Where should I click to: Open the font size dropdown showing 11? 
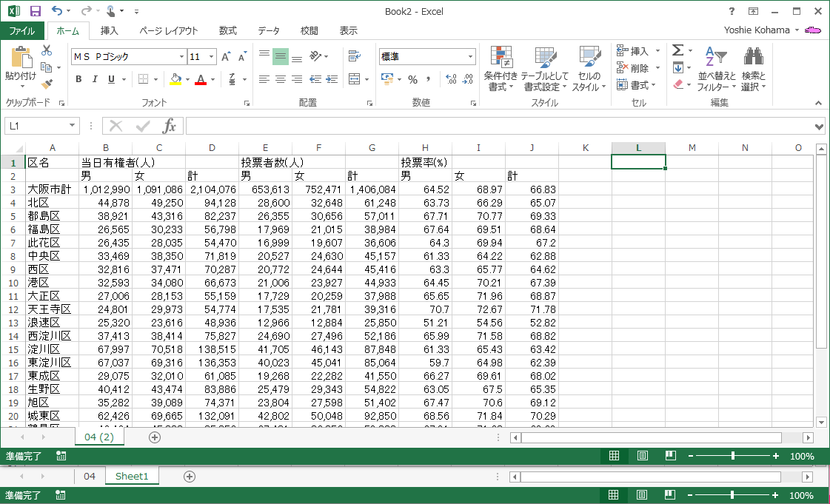(x=211, y=56)
